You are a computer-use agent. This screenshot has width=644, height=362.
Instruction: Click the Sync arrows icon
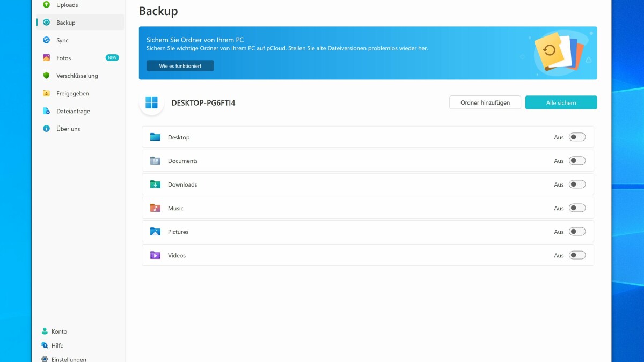click(46, 40)
